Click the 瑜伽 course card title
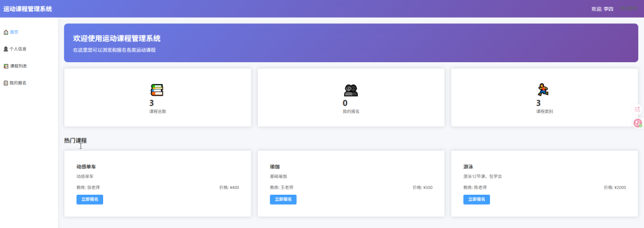644x228 pixels. [x=275, y=167]
